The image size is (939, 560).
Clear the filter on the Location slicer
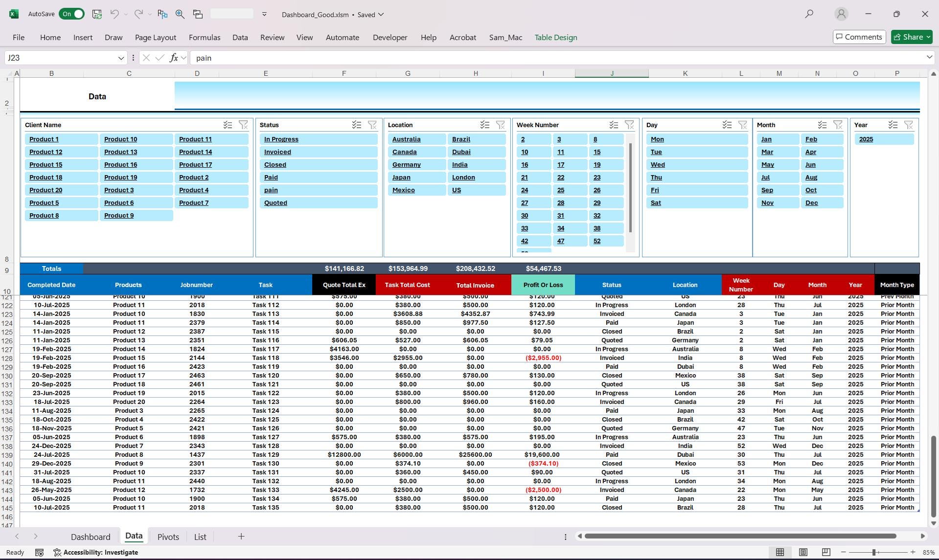[x=501, y=125]
